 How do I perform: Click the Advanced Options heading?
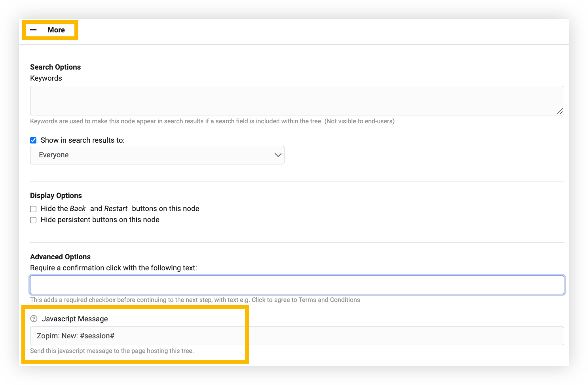[60, 257]
